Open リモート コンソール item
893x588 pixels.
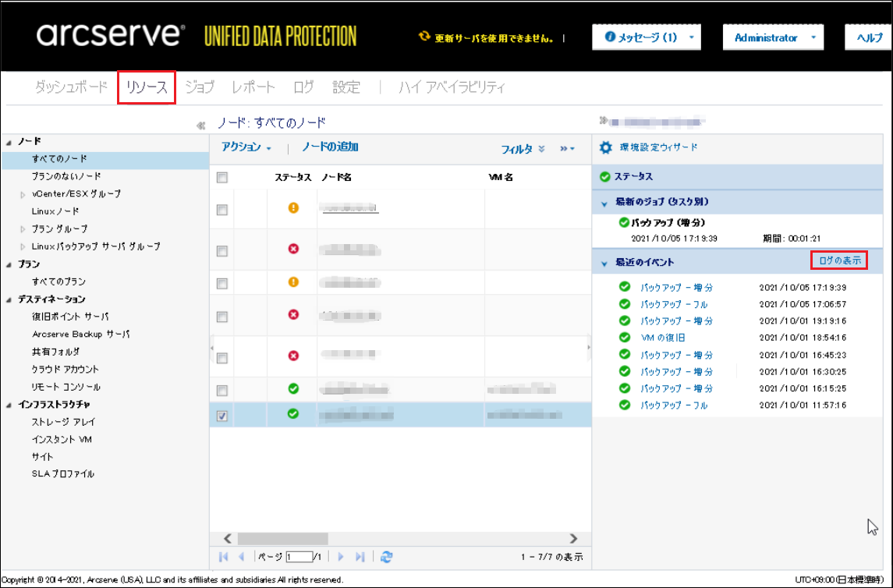(66, 387)
